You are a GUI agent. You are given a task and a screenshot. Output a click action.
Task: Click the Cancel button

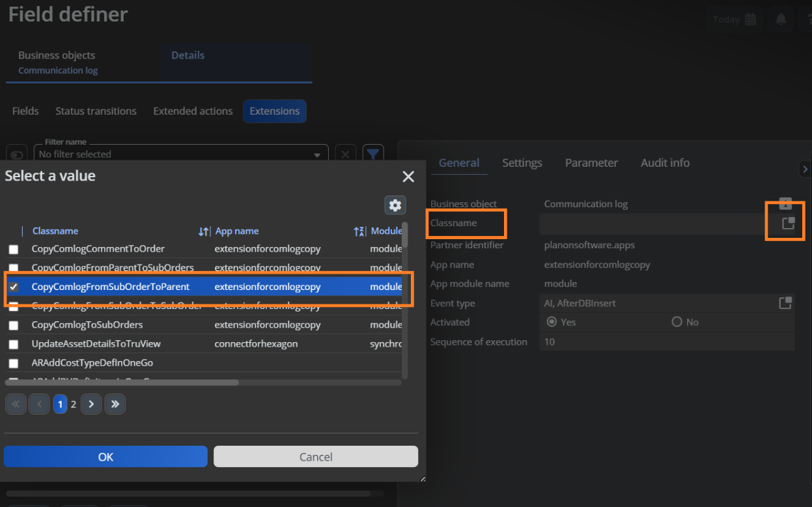316,457
